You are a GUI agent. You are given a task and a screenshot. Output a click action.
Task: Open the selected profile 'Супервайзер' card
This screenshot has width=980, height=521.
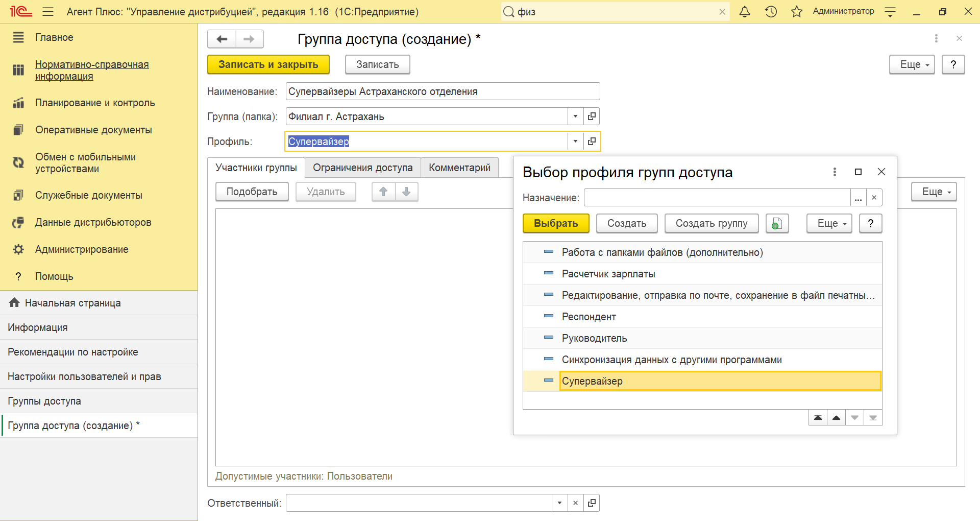coord(592,141)
